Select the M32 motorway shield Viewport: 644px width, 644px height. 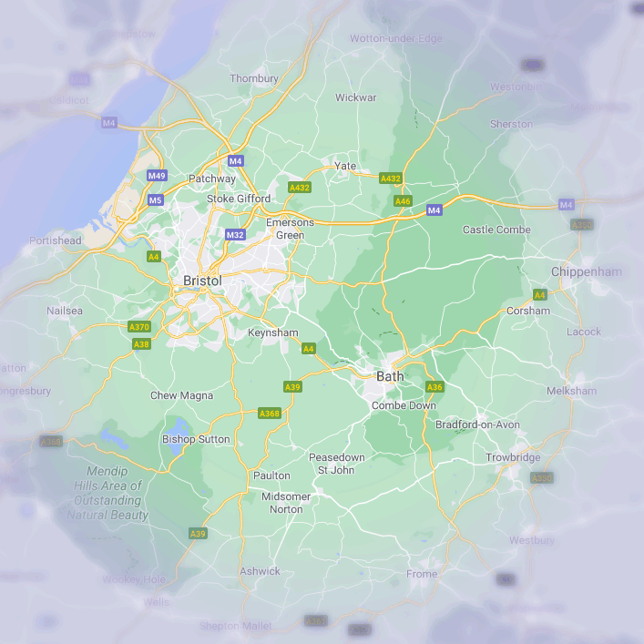(x=235, y=235)
